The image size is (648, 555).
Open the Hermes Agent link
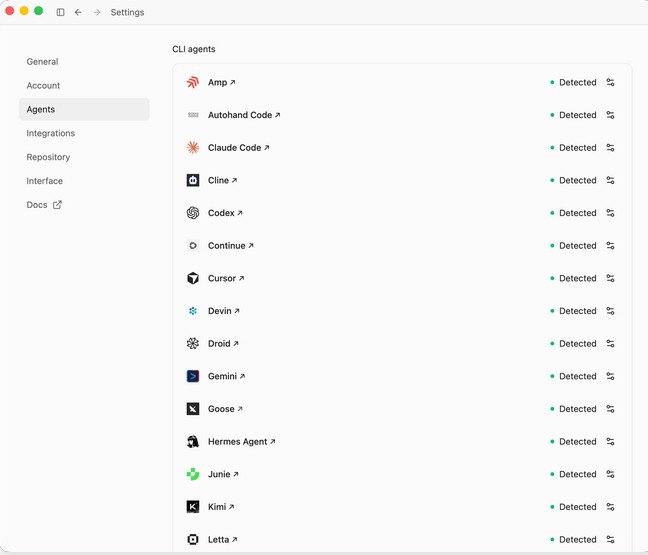coord(241,441)
